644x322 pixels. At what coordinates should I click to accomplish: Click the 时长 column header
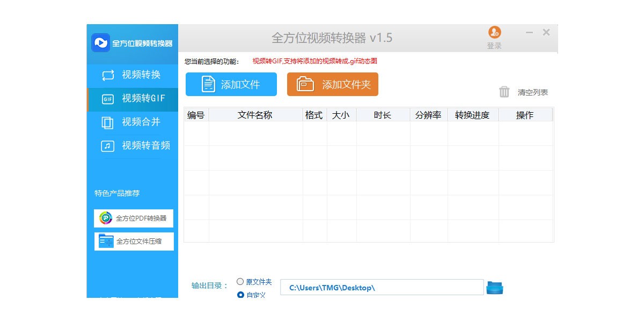[383, 115]
